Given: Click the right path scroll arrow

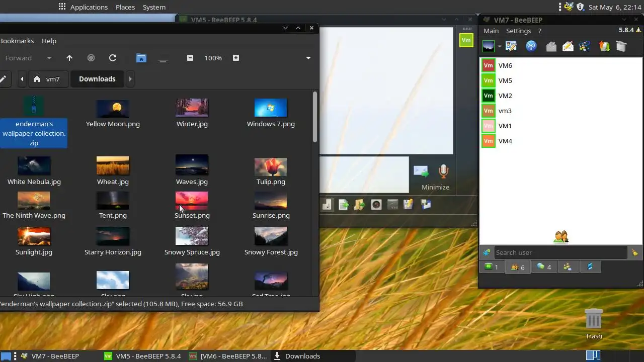Looking at the screenshot, I should click(130, 79).
